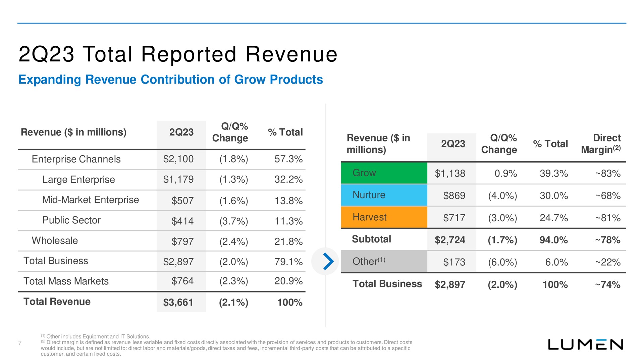Select the Public Sector row label
Viewport: 644px width, 363px height.
(x=71, y=220)
